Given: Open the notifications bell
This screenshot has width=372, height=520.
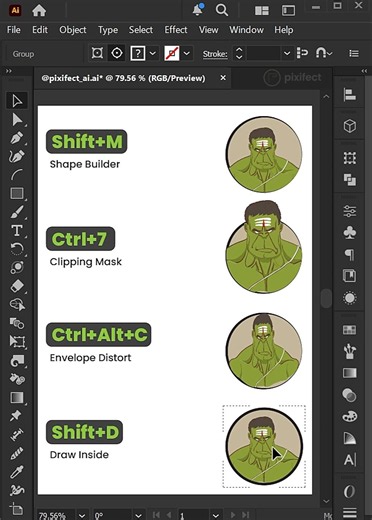Looking at the screenshot, I should 198,10.
